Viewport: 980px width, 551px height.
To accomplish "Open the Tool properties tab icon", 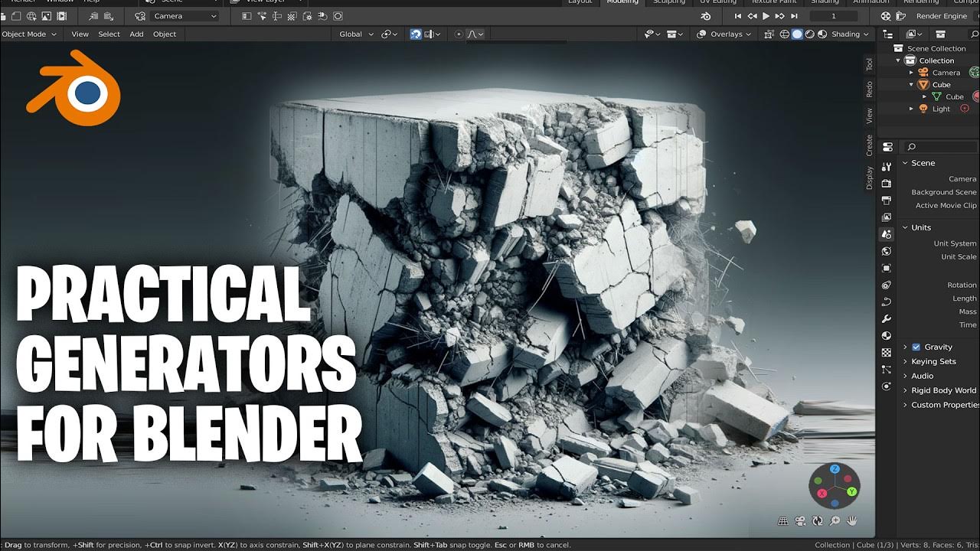I will point(887,167).
